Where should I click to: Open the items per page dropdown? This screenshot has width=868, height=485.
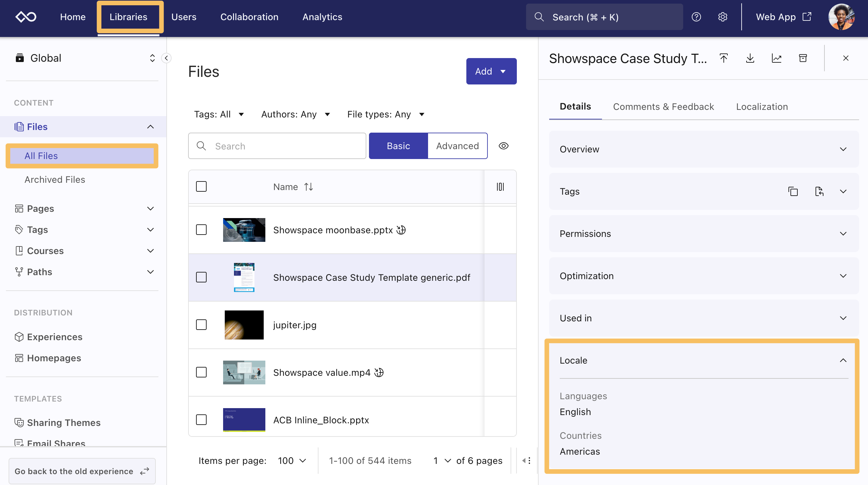click(x=292, y=460)
